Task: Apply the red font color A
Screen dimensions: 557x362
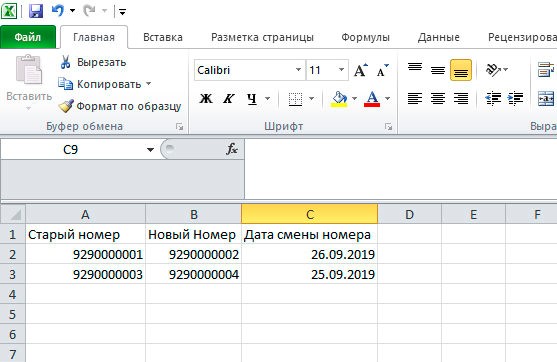Action: coord(372,99)
